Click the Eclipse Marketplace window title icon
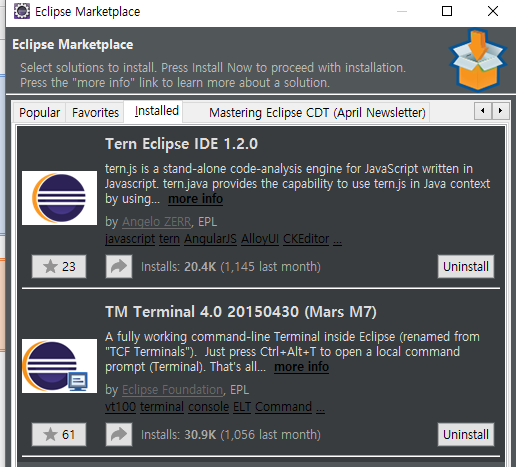The width and height of the screenshot is (516, 467). [22, 11]
